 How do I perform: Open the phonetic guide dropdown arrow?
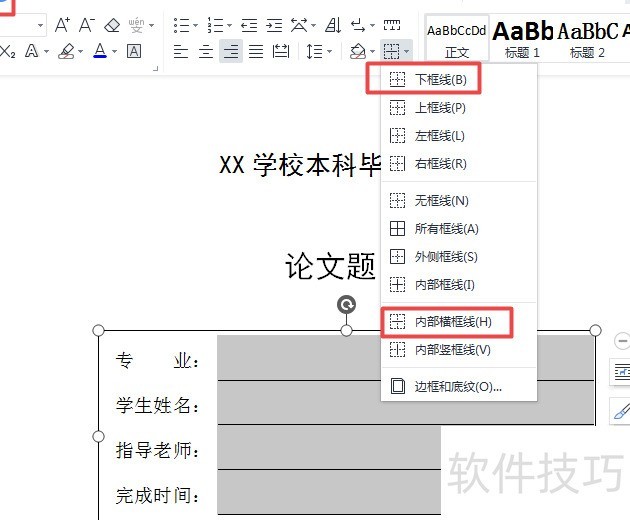click(x=151, y=26)
